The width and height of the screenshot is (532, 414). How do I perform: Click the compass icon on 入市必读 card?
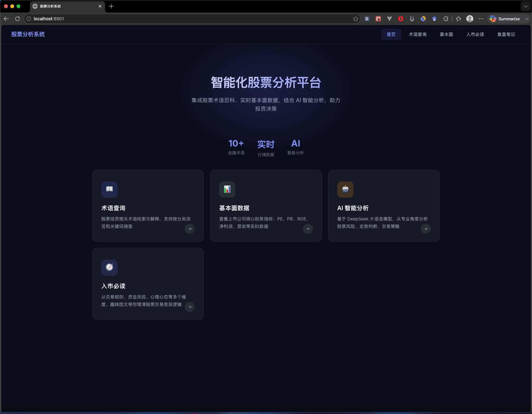[109, 267]
